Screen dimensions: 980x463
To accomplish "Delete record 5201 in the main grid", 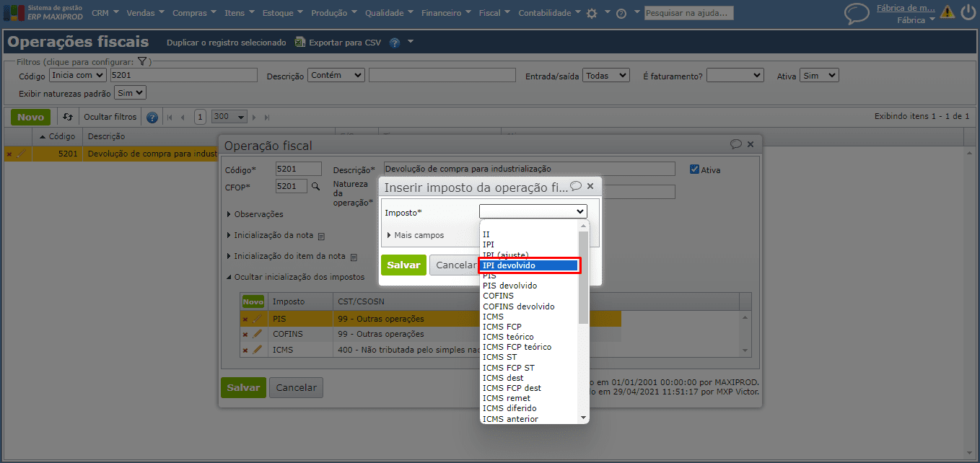I will coord(9,154).
